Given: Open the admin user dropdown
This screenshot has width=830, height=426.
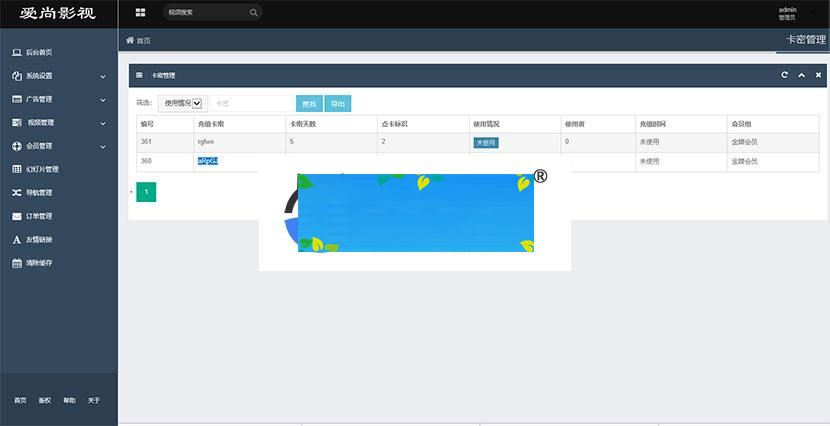Looking at the screenshot, I should [790, 13].
